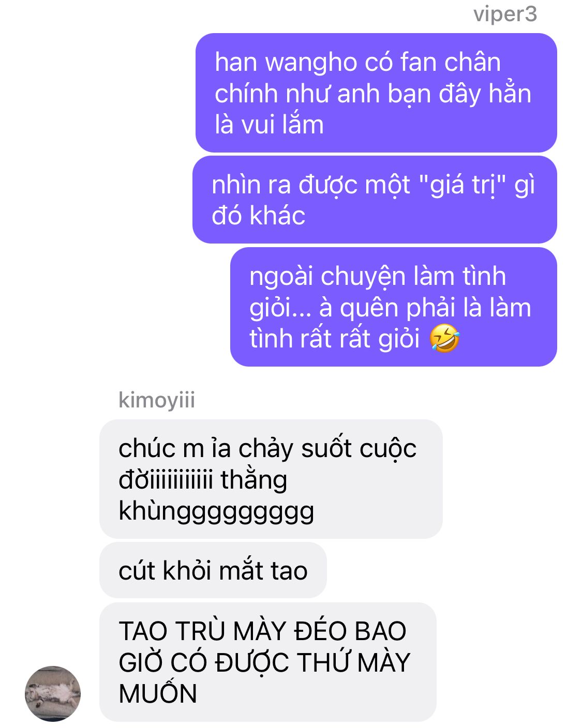Select the message starting with "han wangho có fan"

click(x=376, y=93)
